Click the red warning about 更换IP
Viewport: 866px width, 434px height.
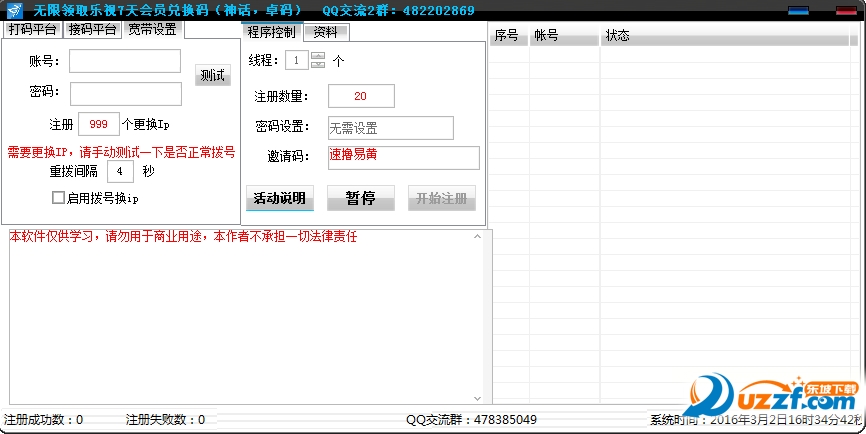[122, 152]
